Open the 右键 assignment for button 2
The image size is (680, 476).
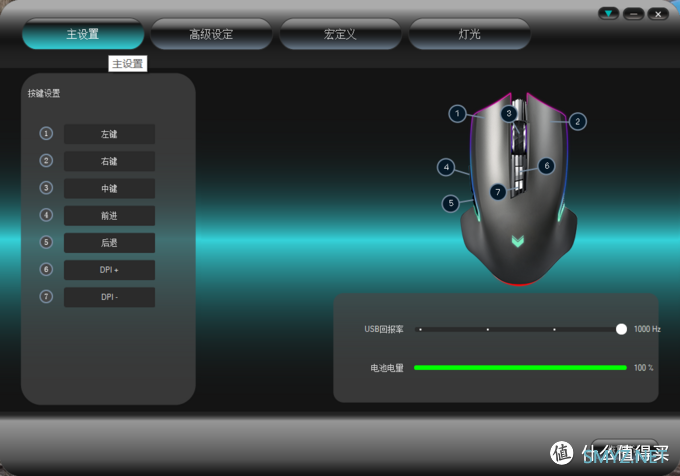coord(109,161)
